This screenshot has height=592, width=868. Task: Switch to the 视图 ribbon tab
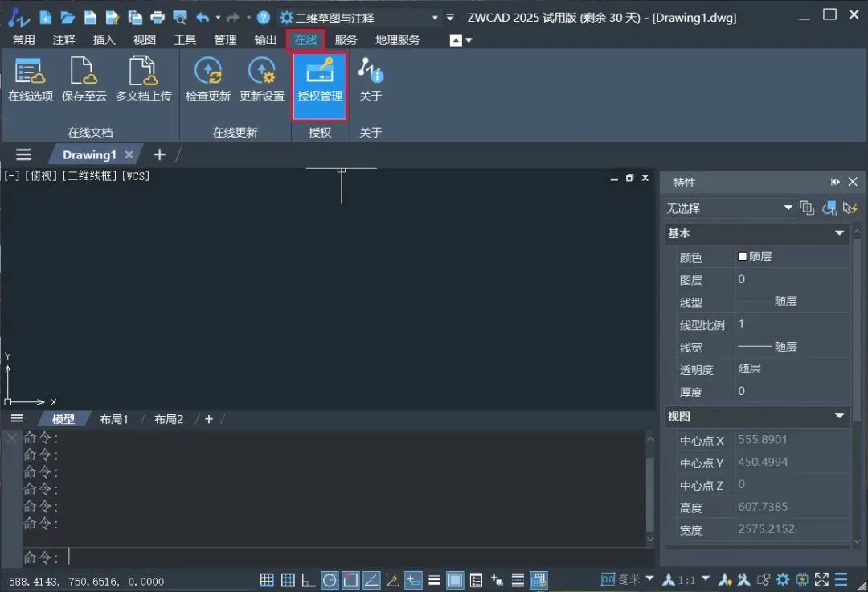(x=145, y=40)
